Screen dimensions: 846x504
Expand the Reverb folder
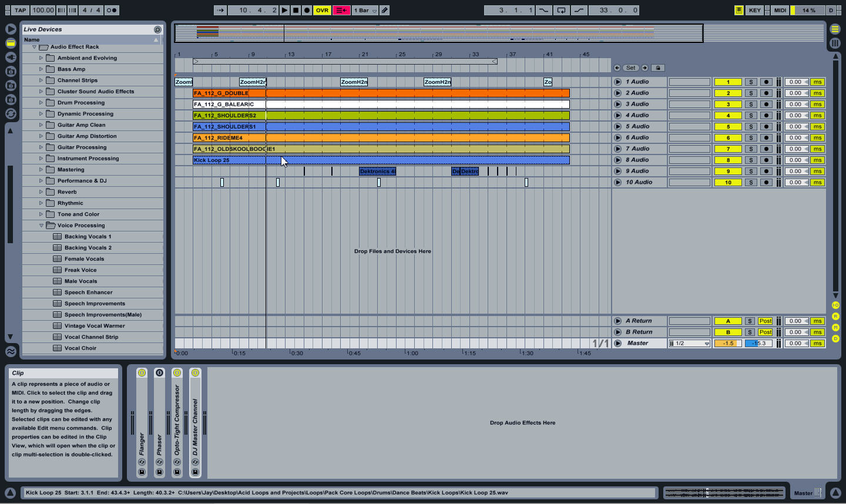pyautogui.click(x=41, y=192)
